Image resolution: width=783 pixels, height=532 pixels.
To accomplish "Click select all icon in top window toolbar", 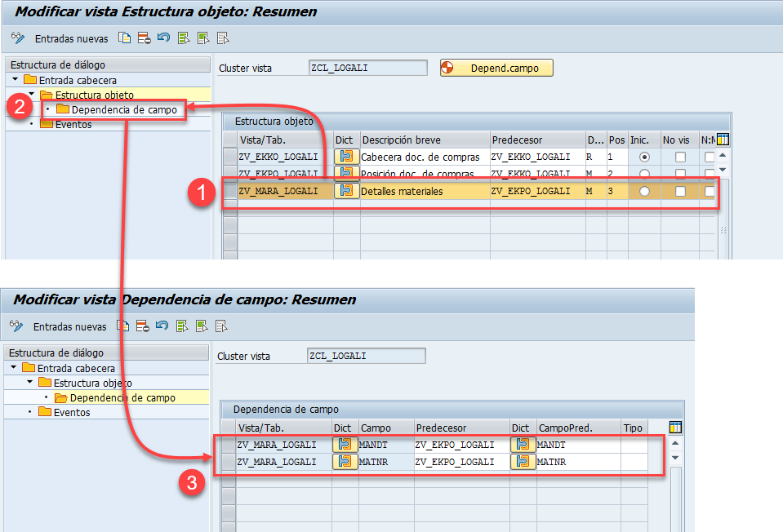I will [184, 38].
